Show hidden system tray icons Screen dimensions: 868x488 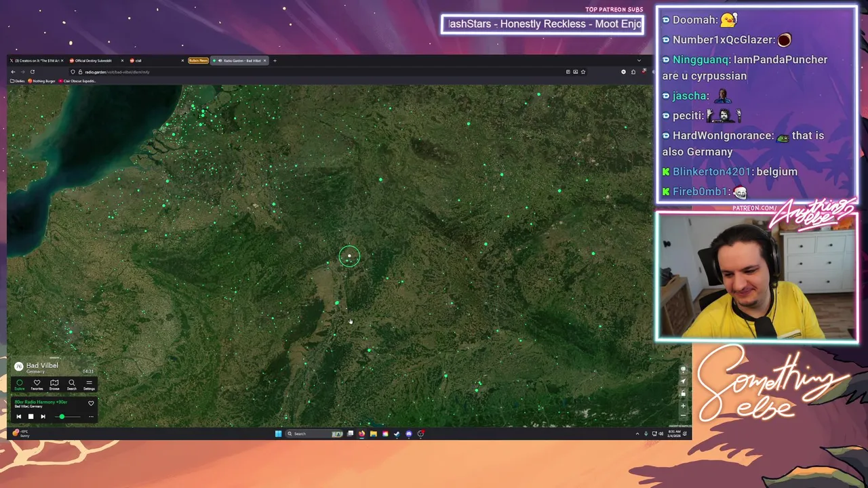[x=637, y=434]
